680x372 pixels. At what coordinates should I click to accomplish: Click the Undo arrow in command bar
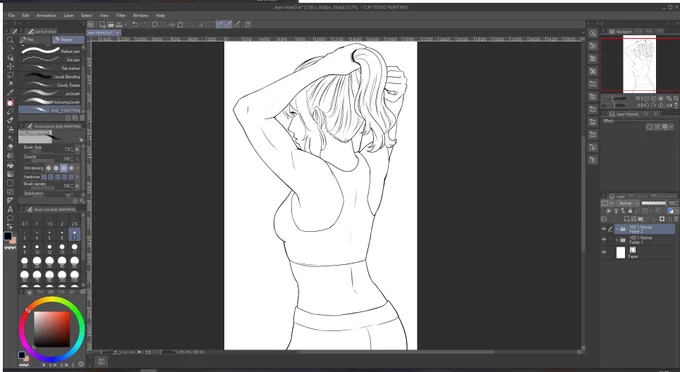pyautogui.click(x=135, y=24)
